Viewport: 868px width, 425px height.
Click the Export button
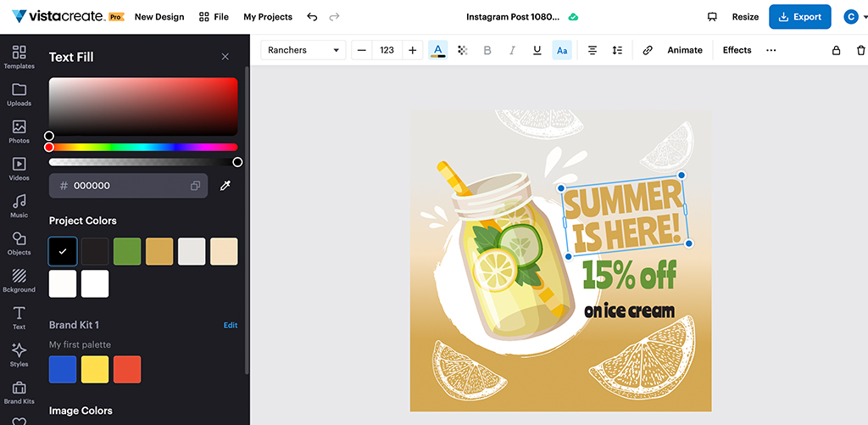(x=799, y=17)
